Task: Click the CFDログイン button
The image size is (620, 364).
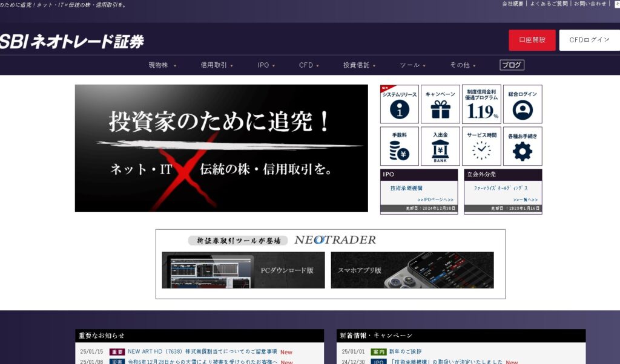Action: pyautogui.click(x=589, y=40)
